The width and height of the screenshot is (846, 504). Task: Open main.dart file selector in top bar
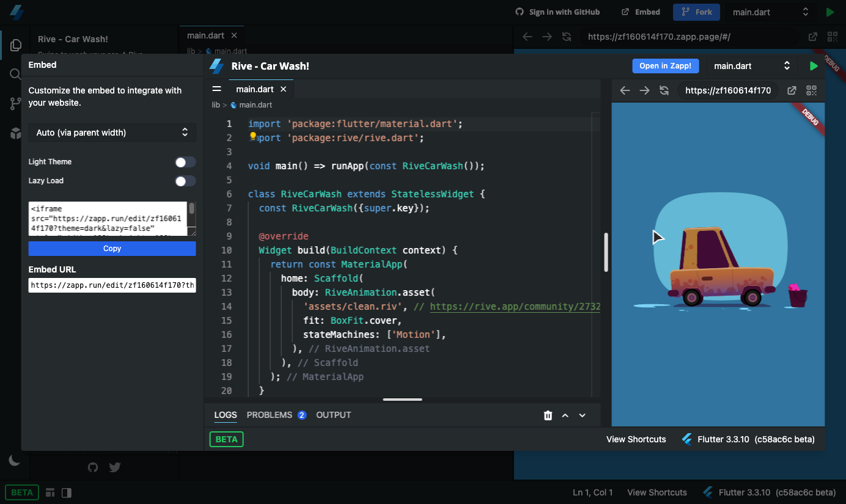[x=771, y=12]
